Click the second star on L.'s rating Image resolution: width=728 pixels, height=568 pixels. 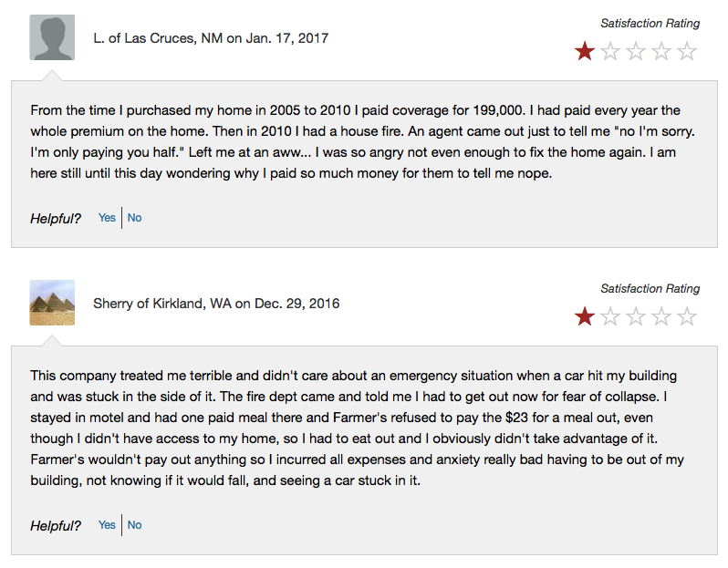[x=610, y=52]
